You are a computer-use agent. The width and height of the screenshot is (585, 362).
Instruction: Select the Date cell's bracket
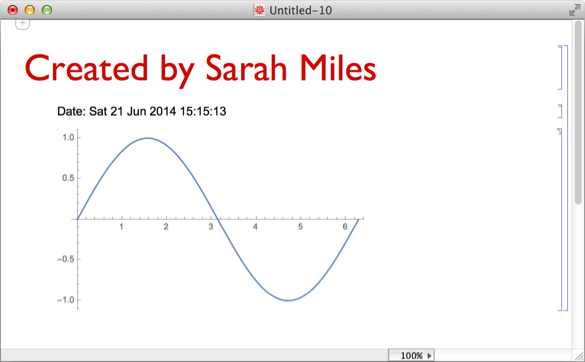coord(560,111)
